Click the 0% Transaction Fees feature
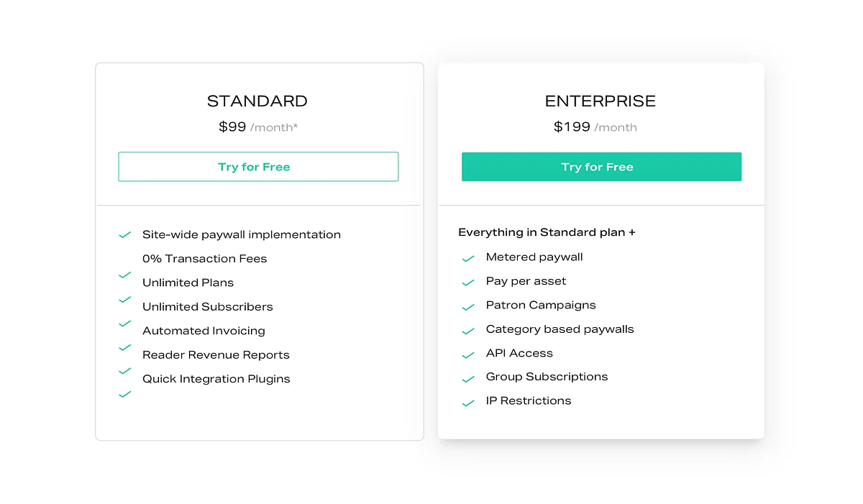 (205, 259)
